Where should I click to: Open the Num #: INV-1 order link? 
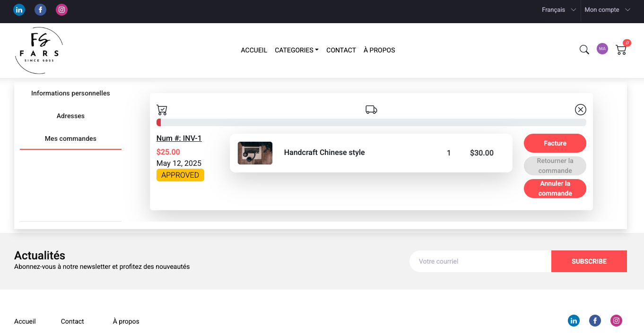pos(179,138)
